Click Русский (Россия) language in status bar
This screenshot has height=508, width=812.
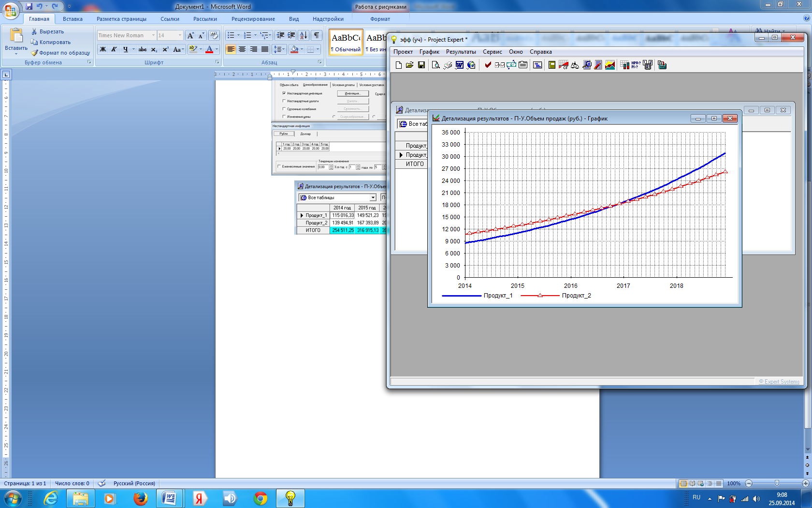pos(134,483)
